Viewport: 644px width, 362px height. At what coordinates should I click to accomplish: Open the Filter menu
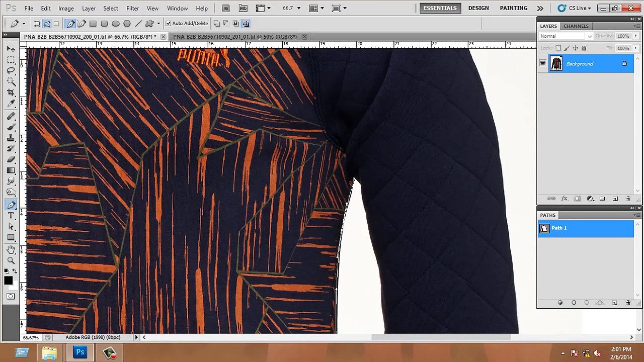(133, 9)
